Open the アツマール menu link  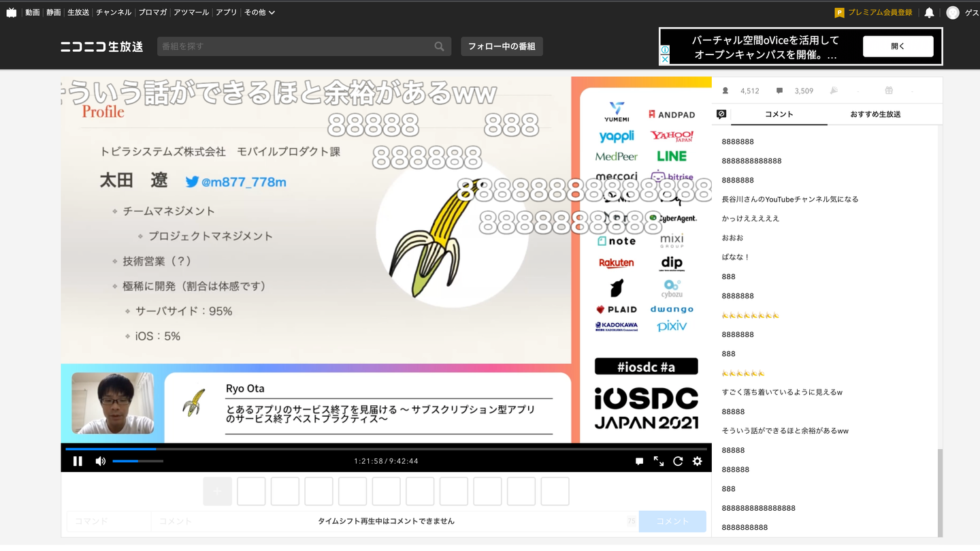coord(191,12)
